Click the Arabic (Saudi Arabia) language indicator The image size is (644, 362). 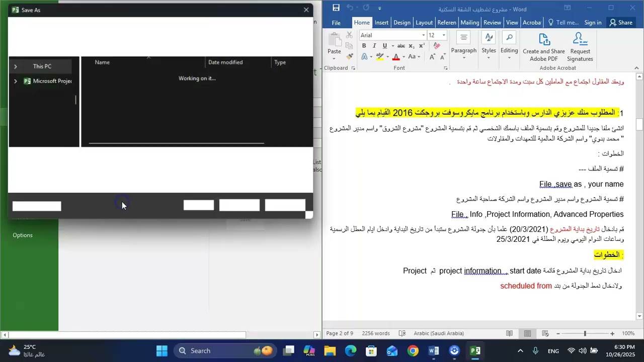(x=439, y=333)
